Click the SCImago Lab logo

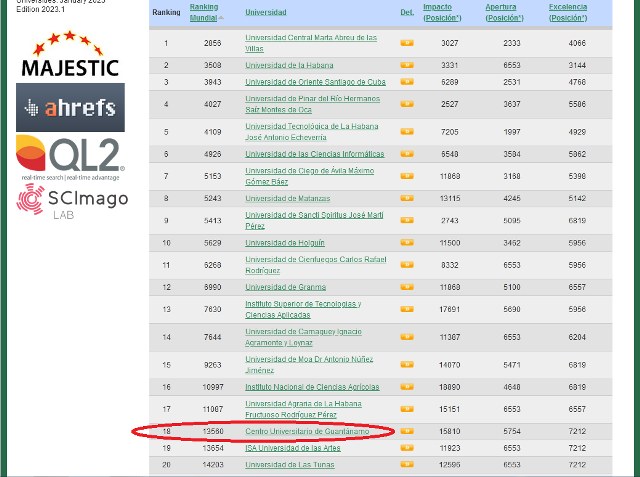coord(72,202)
